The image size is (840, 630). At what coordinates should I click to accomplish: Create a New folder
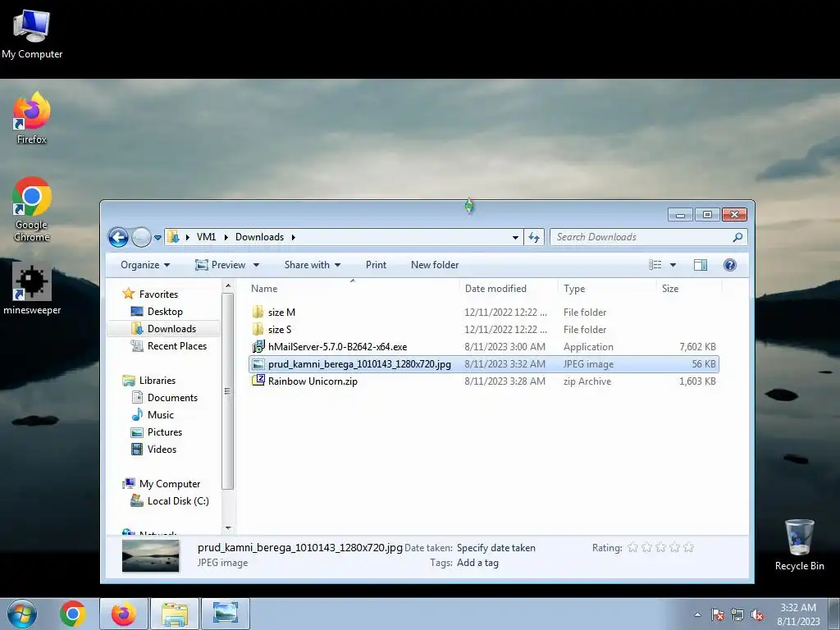tap(435, 265)
